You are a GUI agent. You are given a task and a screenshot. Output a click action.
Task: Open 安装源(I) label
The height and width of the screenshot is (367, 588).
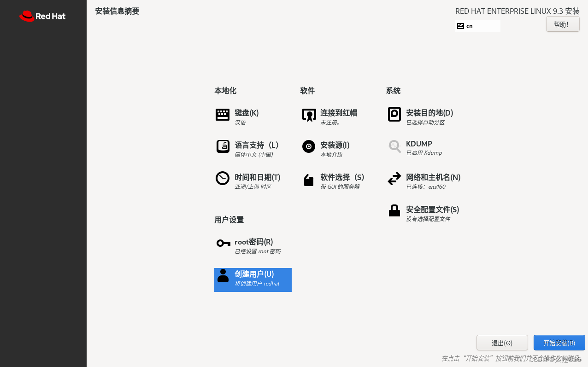pyautogui.click(x=335, y=145)
